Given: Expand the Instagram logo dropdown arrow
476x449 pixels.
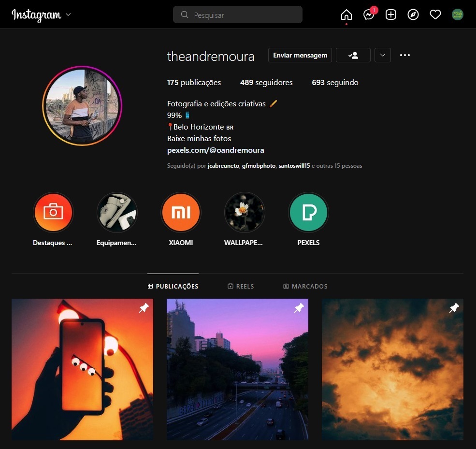Looking at the screenshot, I should (68, 15).
